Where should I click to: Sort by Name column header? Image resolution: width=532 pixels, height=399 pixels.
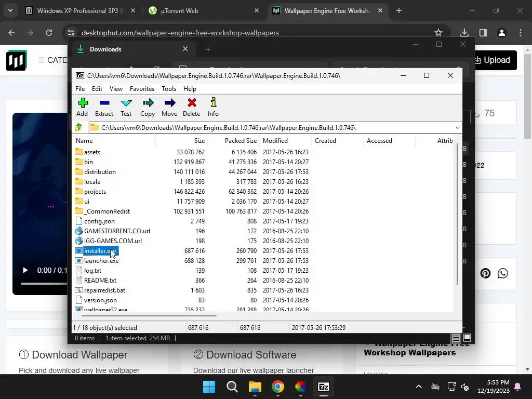pyautogui.click(x=114, y=140)
